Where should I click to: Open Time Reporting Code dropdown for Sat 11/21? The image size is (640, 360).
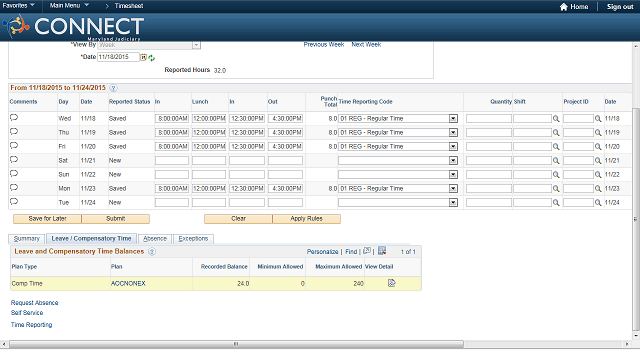[453, 161]
